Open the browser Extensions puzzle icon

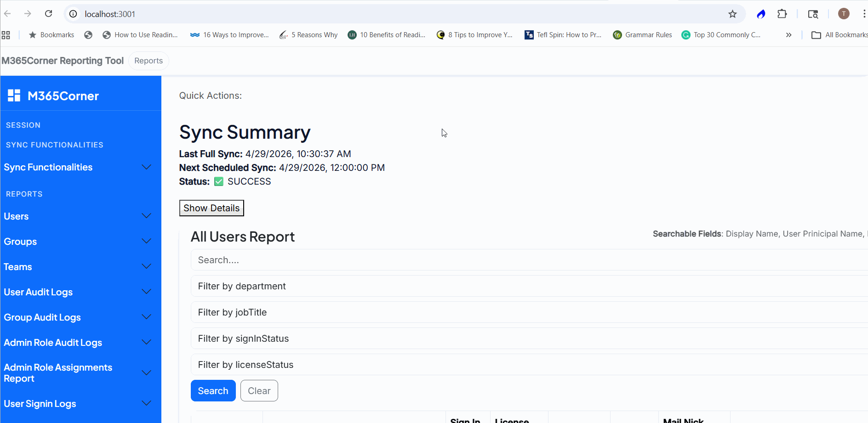click(782, 14)
